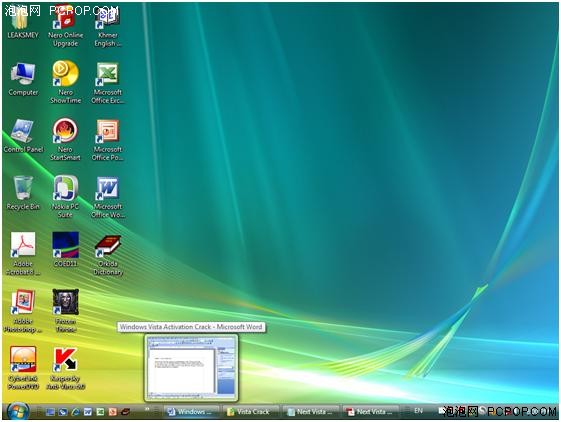Launch Adobe Acrobat 8 shortcut
The width and height of the screenshot is (561, 422).
click(23, 253)
